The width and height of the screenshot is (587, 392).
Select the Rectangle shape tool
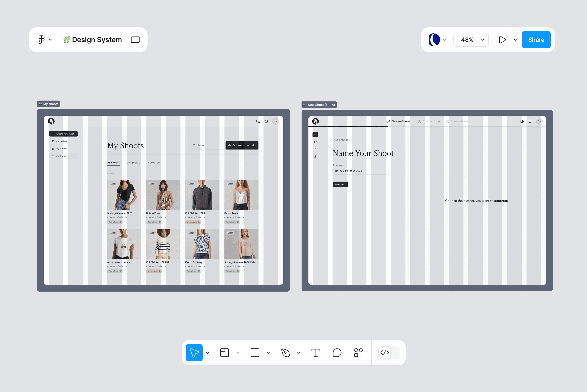click(255, 352)
